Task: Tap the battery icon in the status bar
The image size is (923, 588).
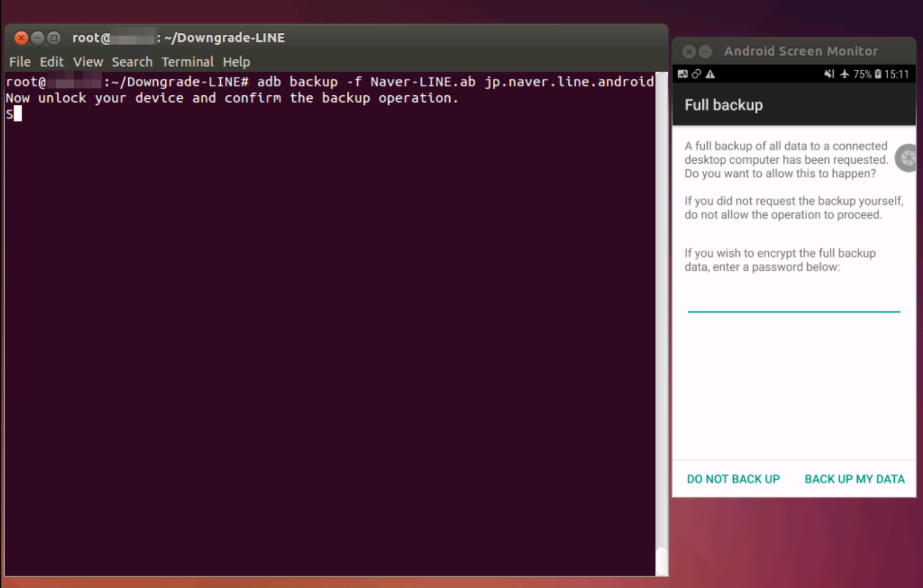Action: (x=878, y=74)
